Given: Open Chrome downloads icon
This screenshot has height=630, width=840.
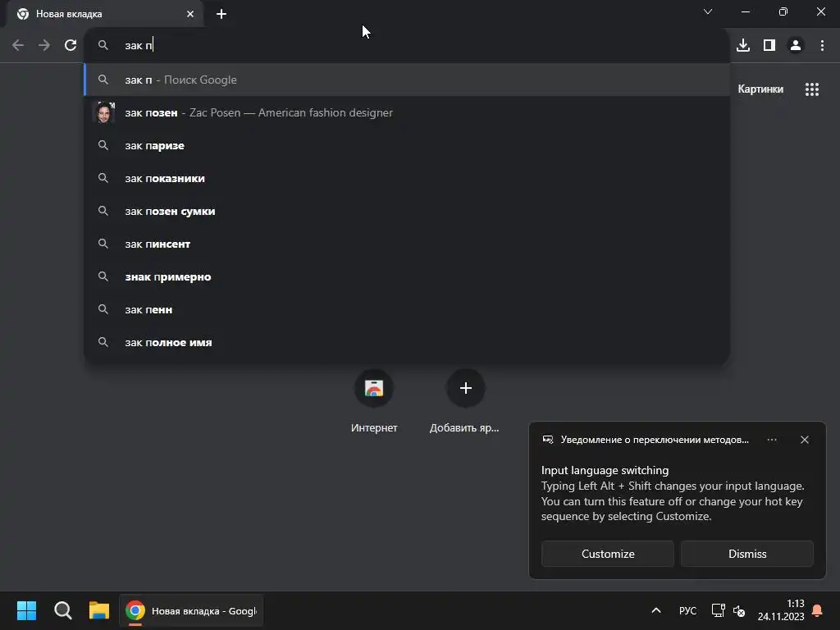Looking at the screenshot, I should pyautogui.click(x=743, y=45).
